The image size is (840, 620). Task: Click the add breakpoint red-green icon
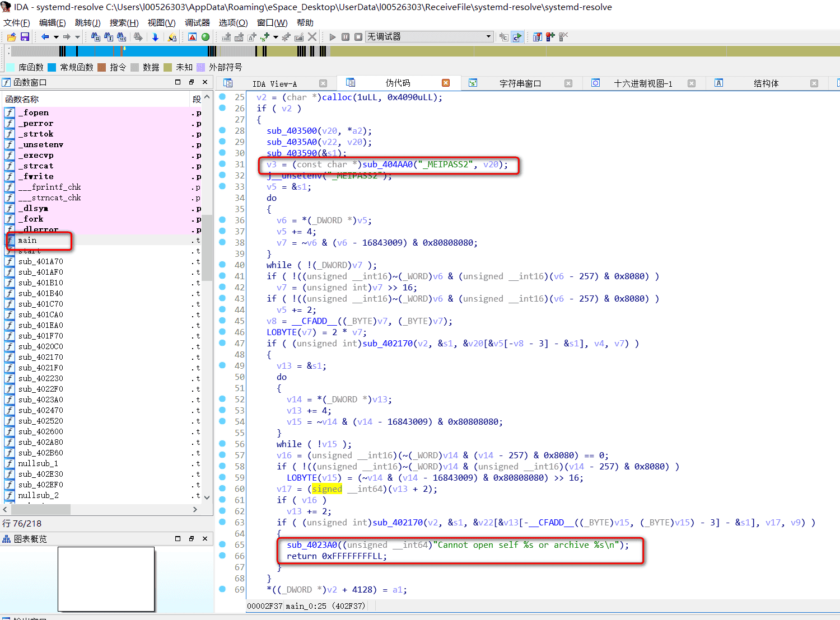[550, 37]
